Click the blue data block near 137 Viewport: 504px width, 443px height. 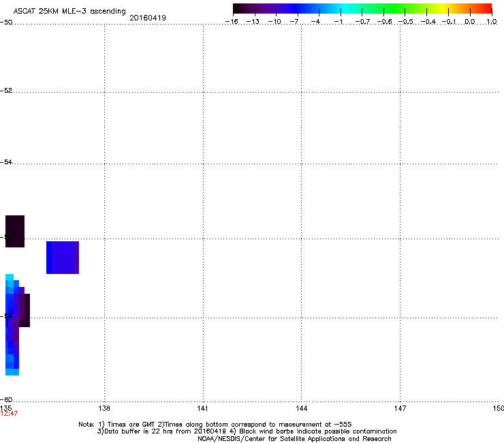coord(63,258)
